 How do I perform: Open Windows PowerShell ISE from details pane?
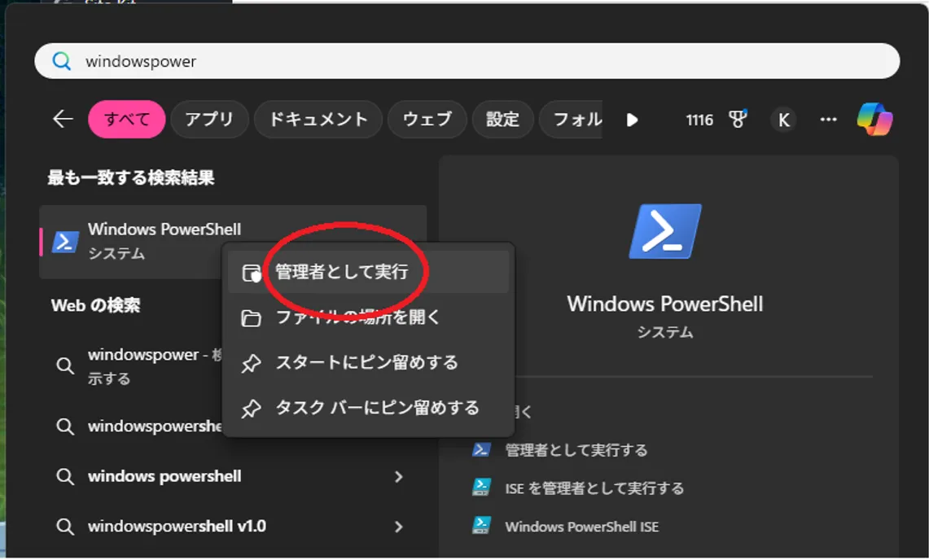[x=582, y=527]
